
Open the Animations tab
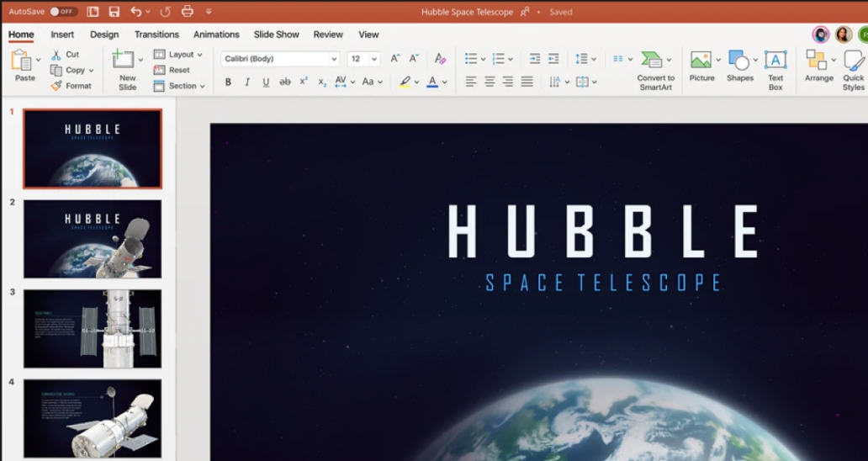[216, 34]
